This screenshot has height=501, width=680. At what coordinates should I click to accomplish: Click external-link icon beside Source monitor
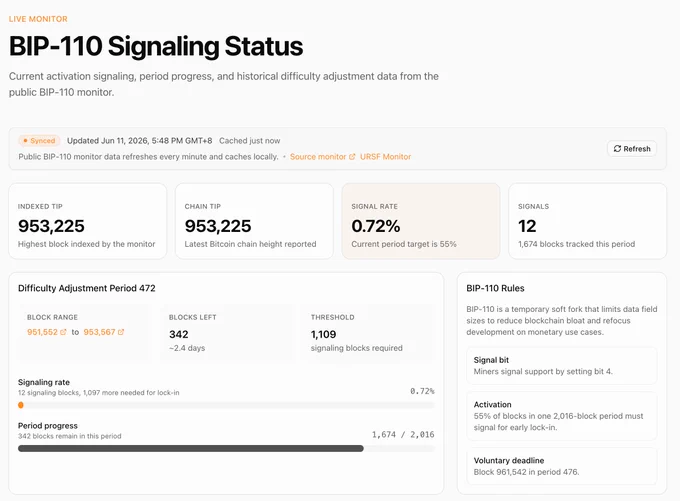click(x=352, y=157)
